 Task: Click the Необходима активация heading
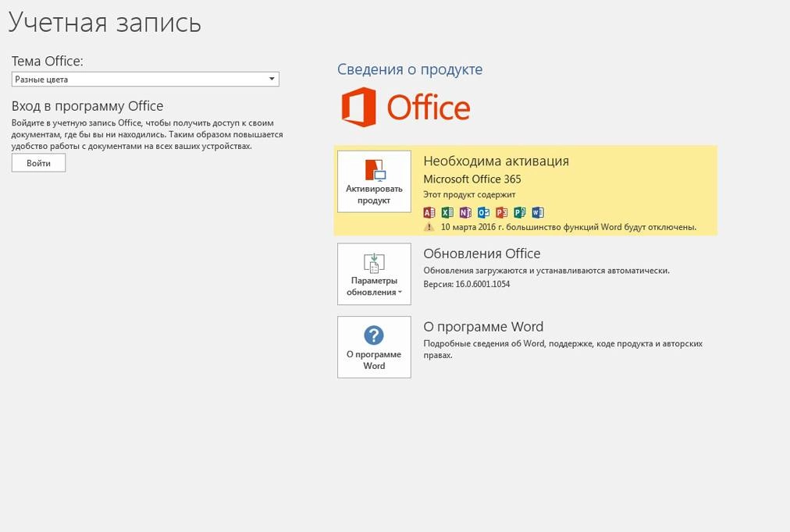click(x=496, y=161)
